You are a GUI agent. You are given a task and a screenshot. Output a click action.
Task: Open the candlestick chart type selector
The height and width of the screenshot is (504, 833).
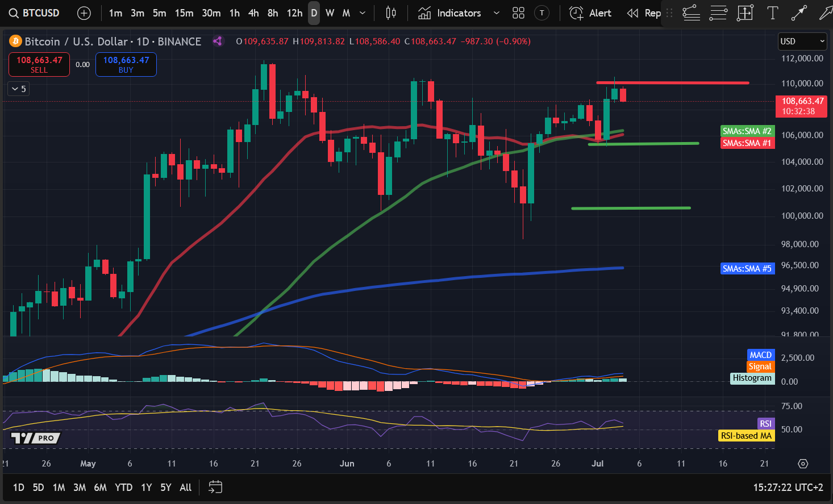coord(391,13)
